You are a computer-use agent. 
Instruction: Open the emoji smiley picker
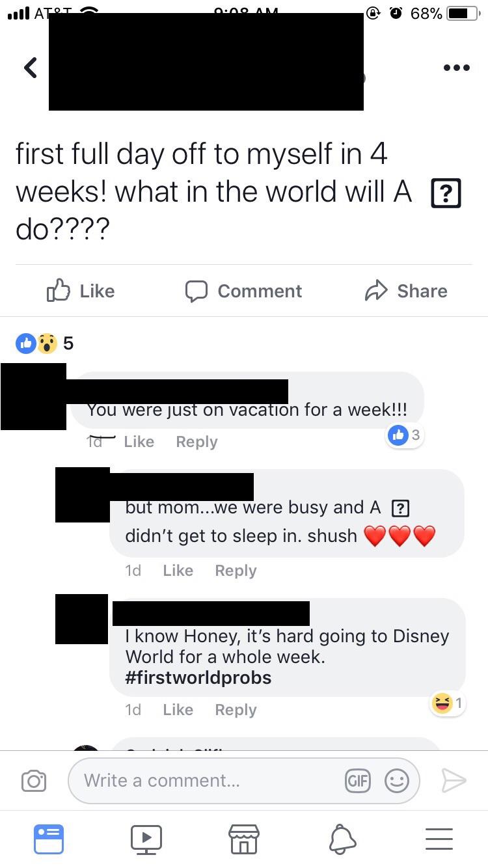coord(397,780)
